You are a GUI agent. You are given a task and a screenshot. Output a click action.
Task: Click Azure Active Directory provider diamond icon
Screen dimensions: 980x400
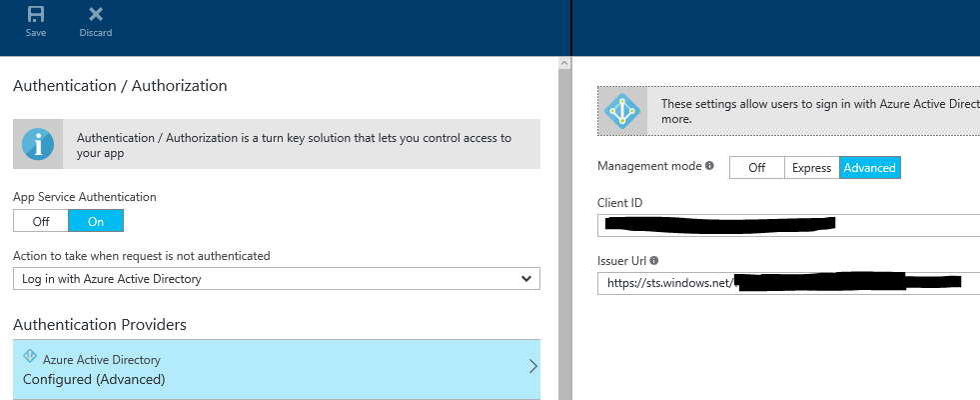tap(30, 356)
